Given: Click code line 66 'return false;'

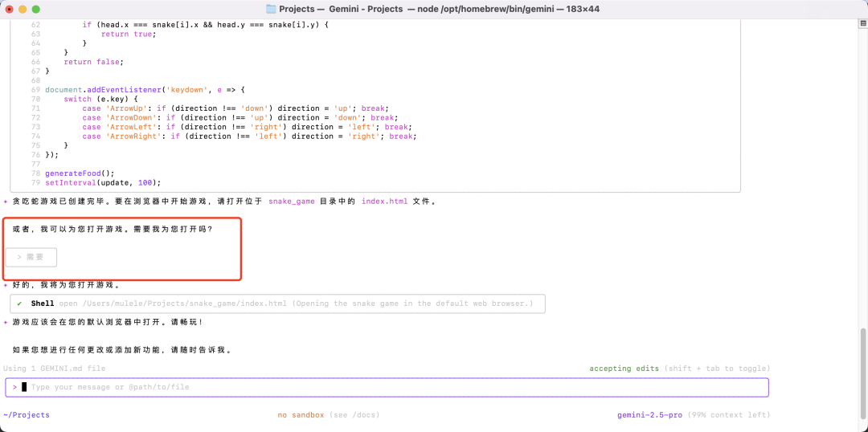Looking at the screenshot, I should pos(93,62).
